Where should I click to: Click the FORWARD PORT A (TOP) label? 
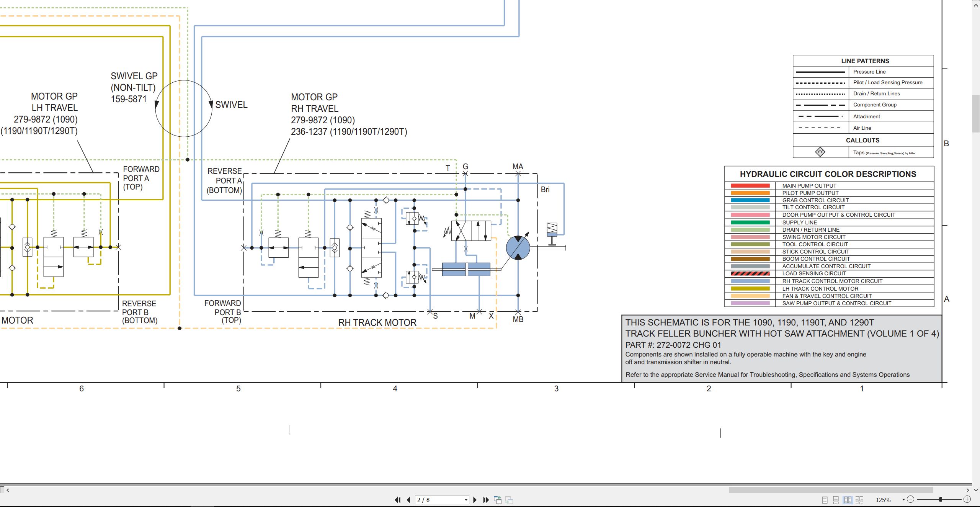(141, 178)
